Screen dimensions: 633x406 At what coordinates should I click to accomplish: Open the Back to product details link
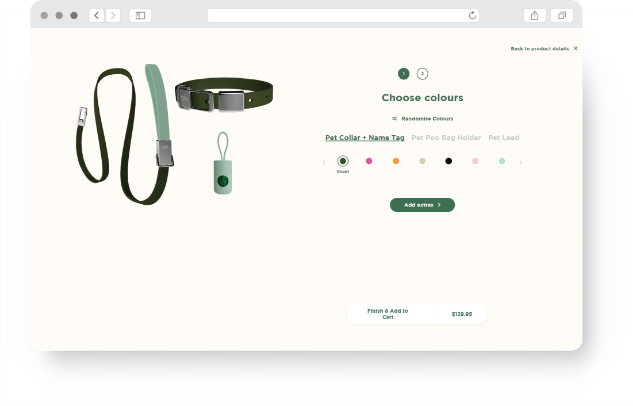tap(540, 48)
